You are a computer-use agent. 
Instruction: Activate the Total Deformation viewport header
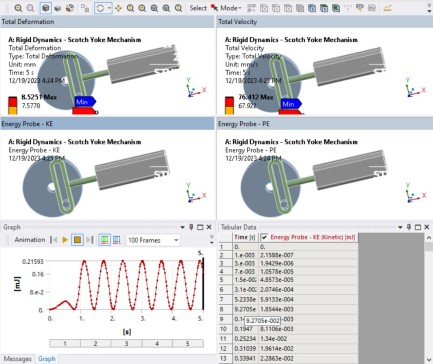pyautogui.click(x=107, y=22)
